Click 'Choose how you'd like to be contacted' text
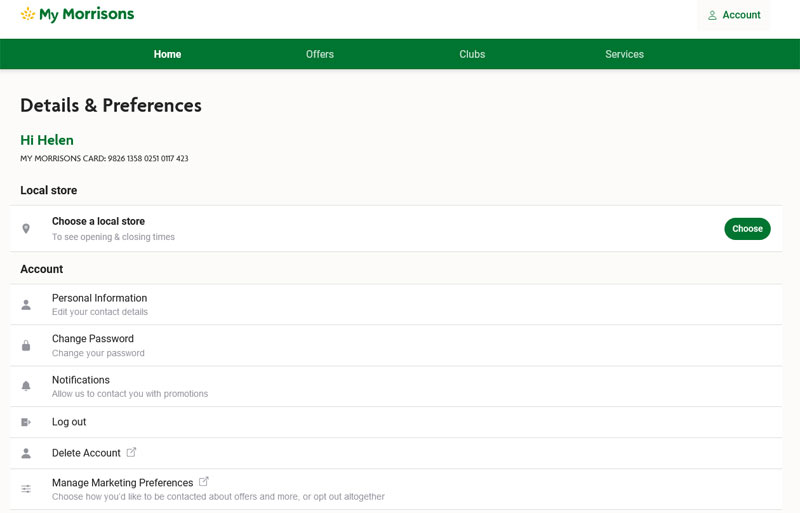This screenshot has height=513, width=800. tap(218, 497)
